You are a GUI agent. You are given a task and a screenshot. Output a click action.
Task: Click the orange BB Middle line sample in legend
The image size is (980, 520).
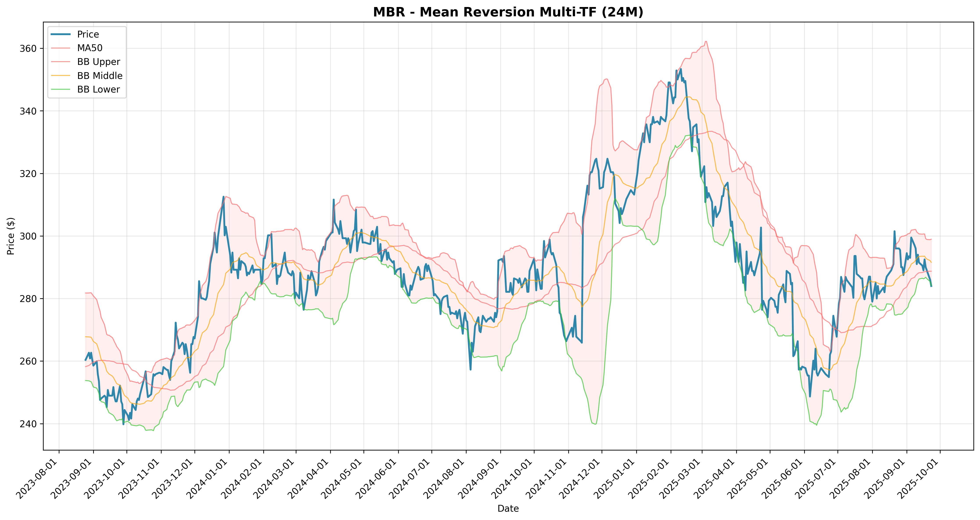(61, 76)
